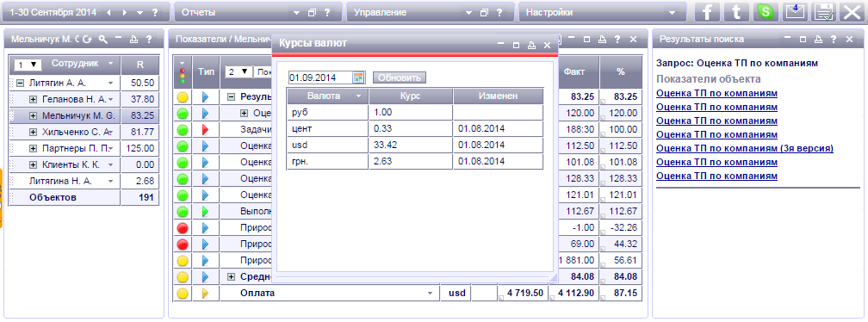Open the calendar picker next to date field
The height and width of the screenshot is (322, 868).
click(x=359, y=77)
